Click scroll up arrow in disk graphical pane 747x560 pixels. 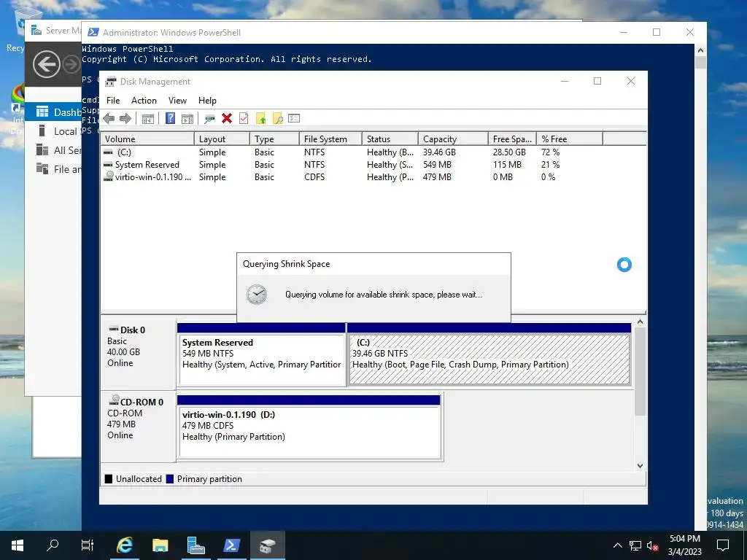(640, 322)
